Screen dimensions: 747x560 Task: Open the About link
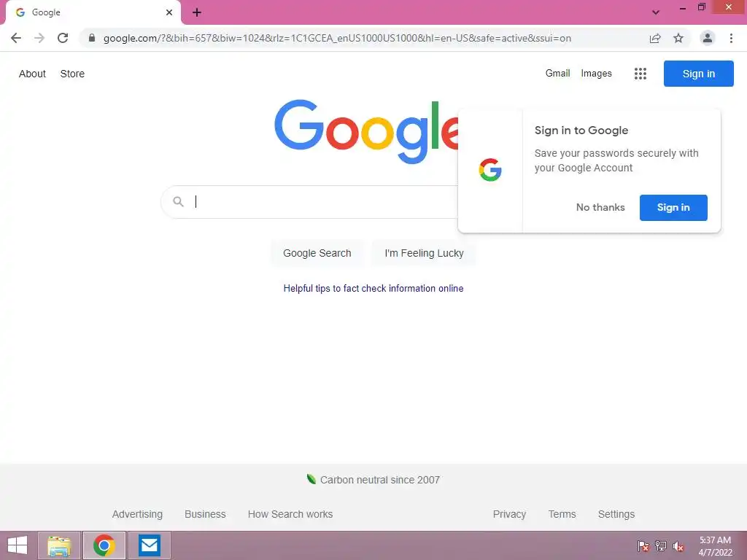[32, 74]
